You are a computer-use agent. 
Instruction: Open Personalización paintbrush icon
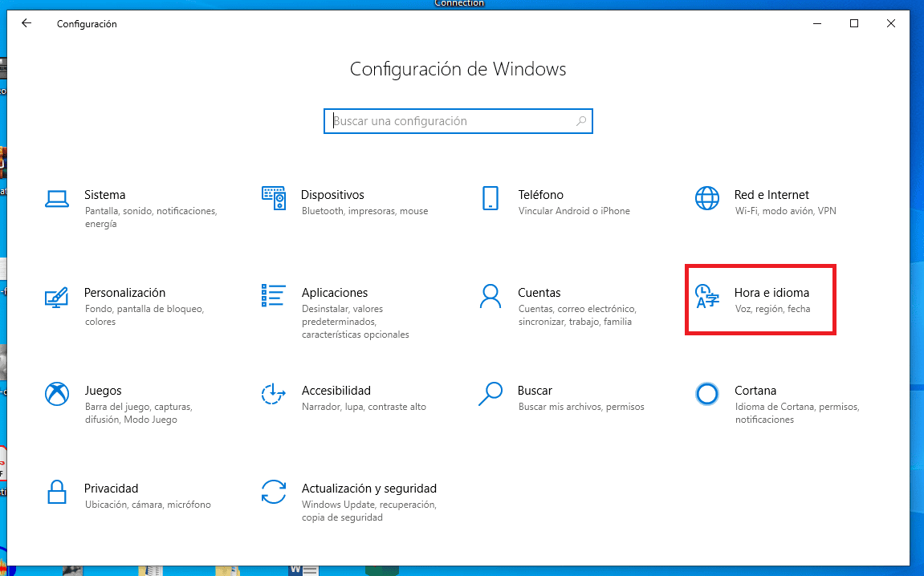pyautogui.click(x=56, y=298)
